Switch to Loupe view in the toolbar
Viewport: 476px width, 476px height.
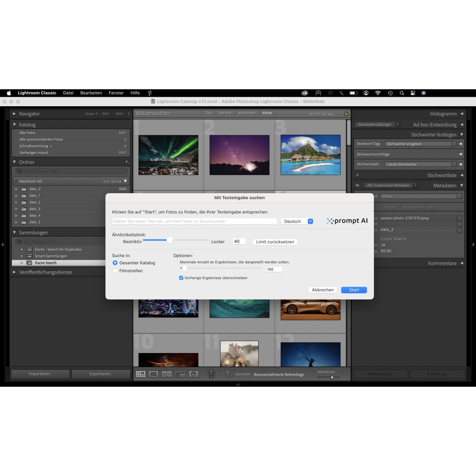(154, 374)
